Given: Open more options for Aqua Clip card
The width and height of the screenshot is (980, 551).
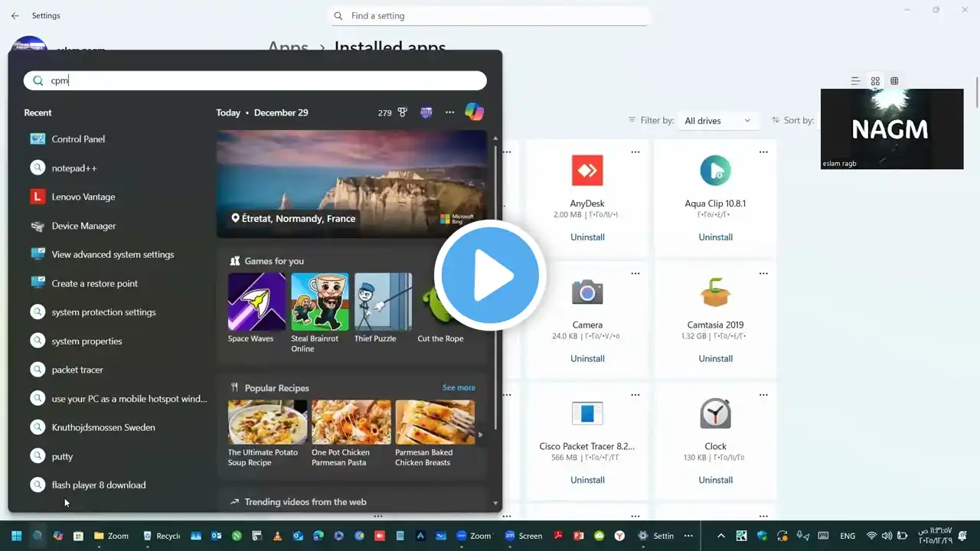Looking at the screenshot, I should [763, 152].
